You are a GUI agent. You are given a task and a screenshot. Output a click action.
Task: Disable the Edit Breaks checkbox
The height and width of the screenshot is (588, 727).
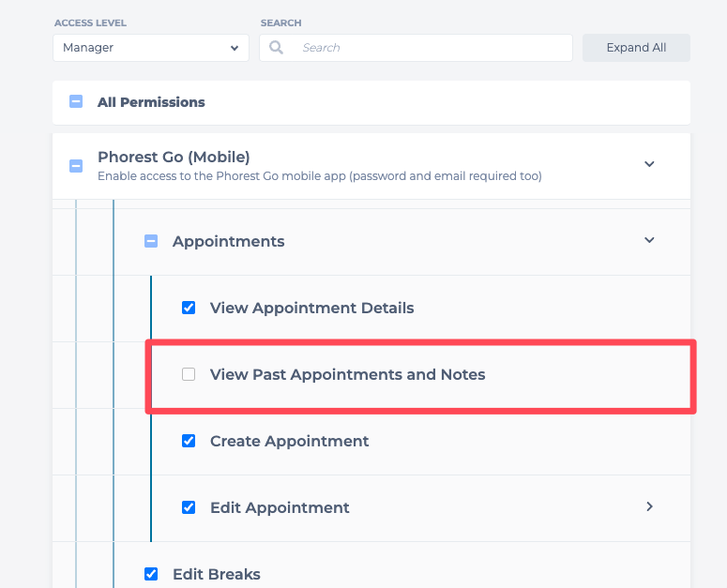[151, 574]
